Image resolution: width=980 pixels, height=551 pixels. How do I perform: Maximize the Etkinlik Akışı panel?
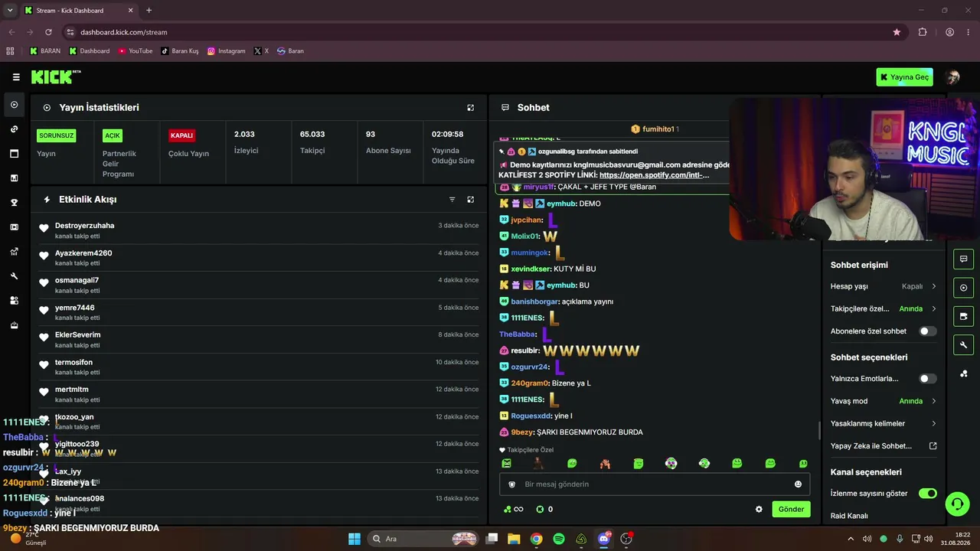coord(471,200)
